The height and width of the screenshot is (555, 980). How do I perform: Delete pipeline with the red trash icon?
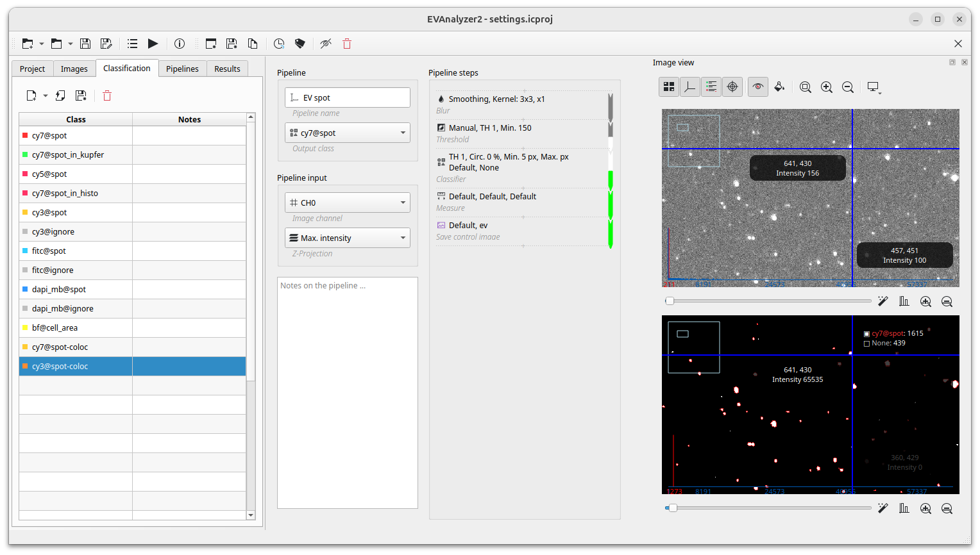(347, 44)
